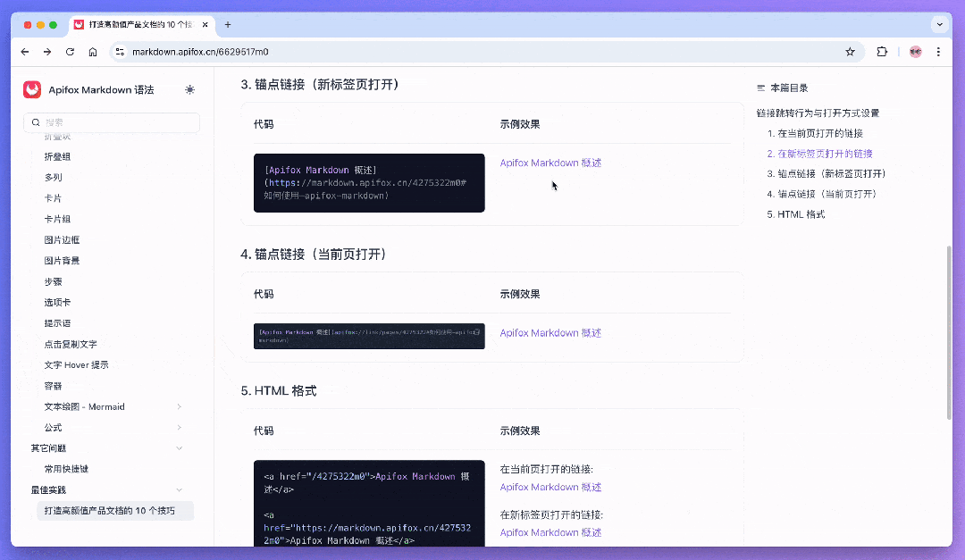This screenshot has height=560, width=965.
Task: Click the section 3 markdown code block
Action: click(369, 183)
